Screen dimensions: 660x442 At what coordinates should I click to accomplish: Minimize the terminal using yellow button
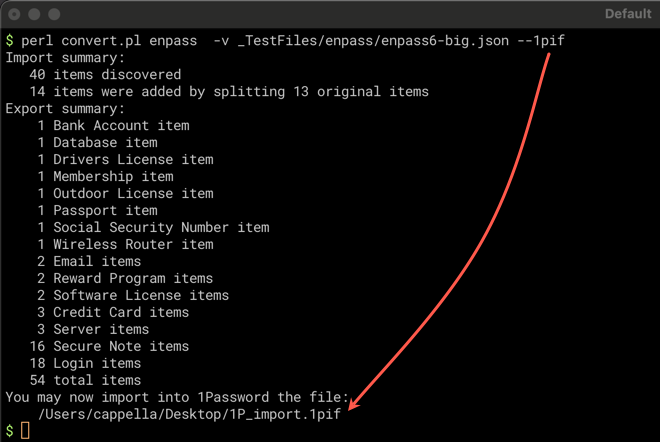point(33,15)
